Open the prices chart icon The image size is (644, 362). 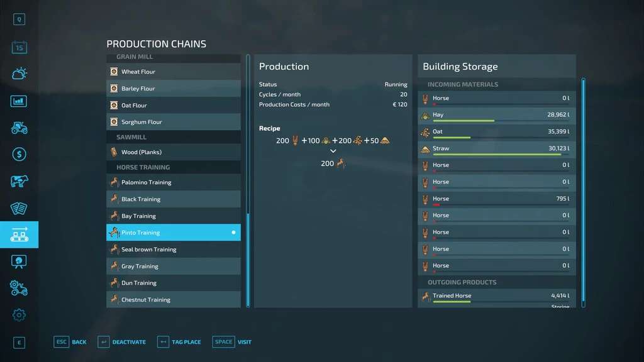pyautogui.click(x=19, y=101)
